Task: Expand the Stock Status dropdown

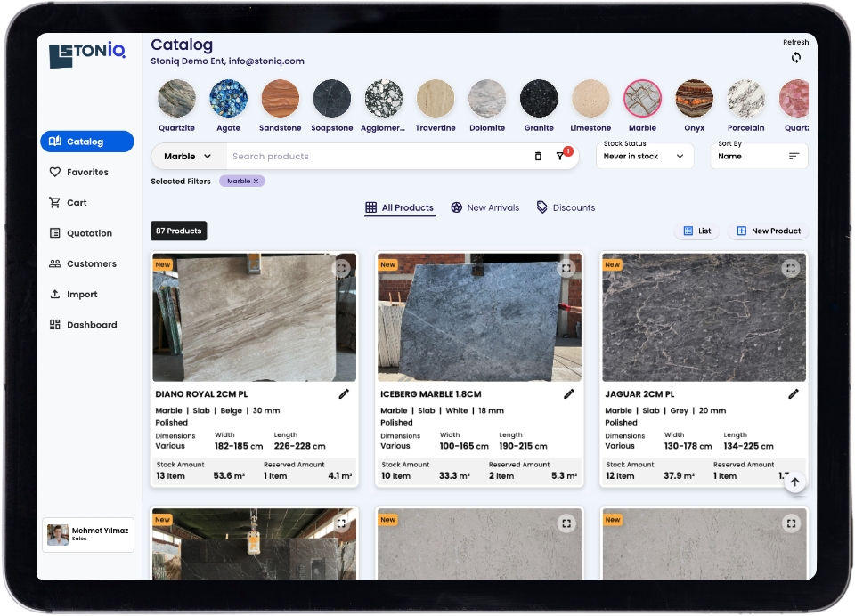Action: 645,156
